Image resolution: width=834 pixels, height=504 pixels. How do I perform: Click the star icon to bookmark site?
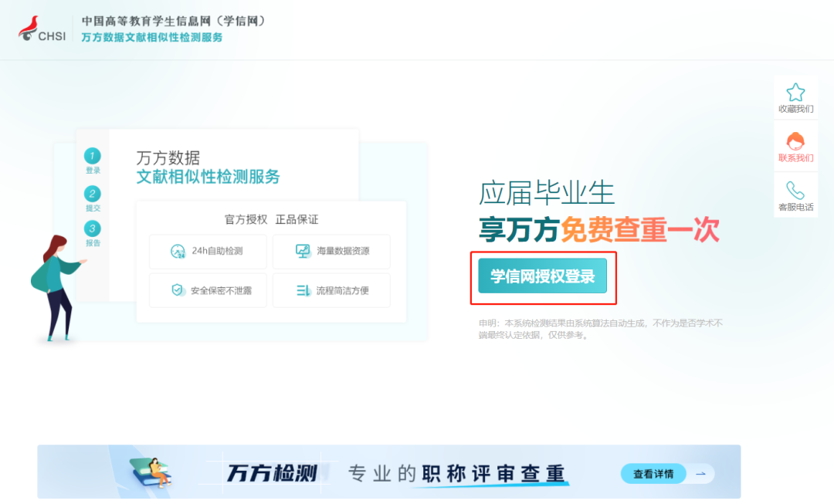pyautogui.click(x=795, y=93)
